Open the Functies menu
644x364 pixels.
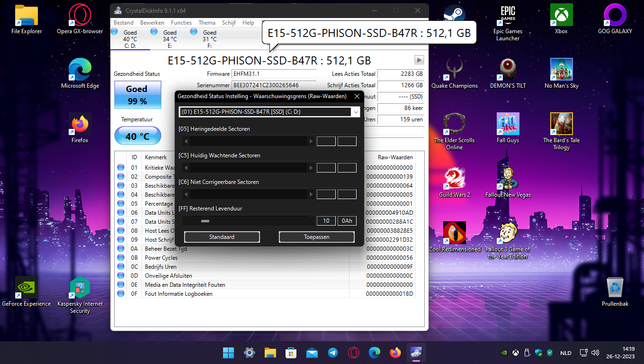181,23
